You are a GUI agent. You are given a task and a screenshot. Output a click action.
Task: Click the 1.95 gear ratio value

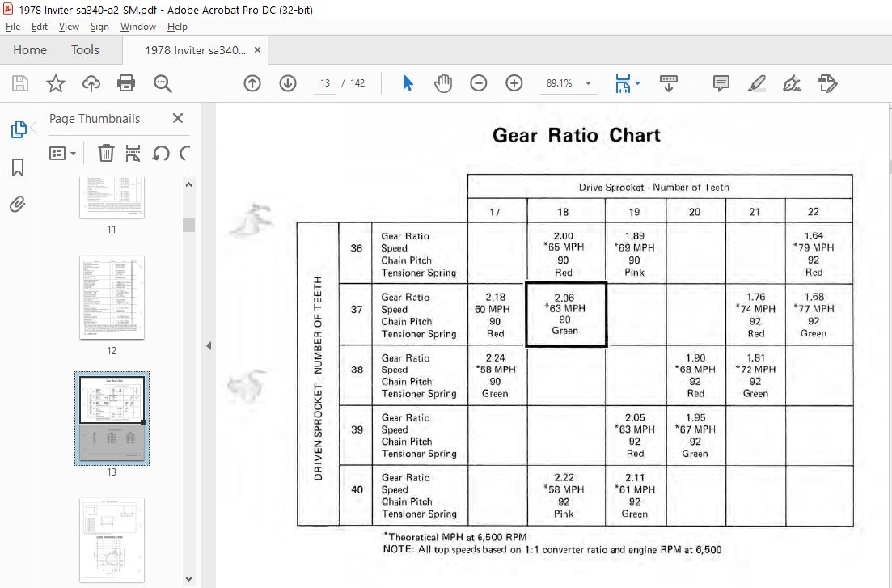coord(695,417)
